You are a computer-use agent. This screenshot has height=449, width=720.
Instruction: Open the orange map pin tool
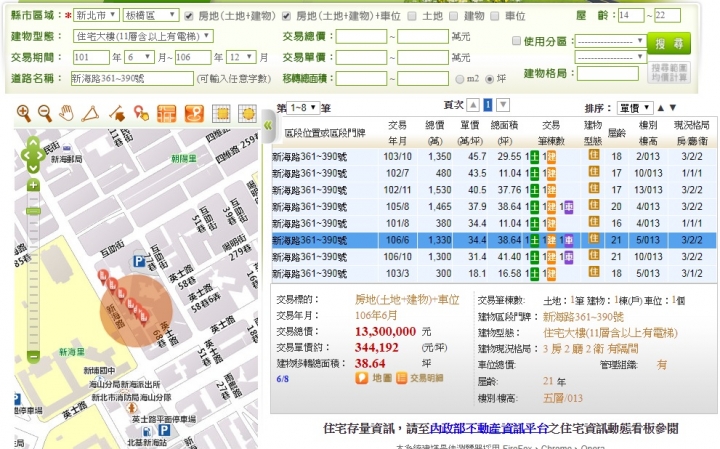click(x=194, y=113)
